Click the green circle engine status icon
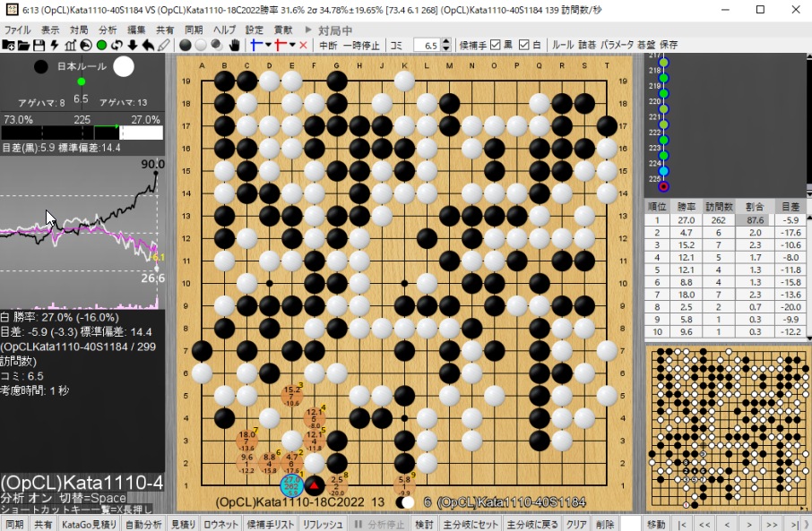Viewport: 812px width, 531px height. (101, 45)
